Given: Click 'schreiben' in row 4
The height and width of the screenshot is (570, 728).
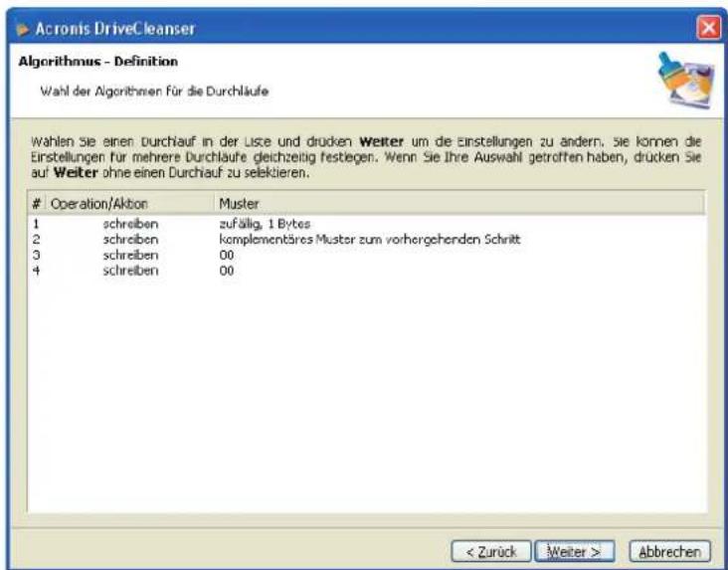Looking at the screenshot, I should click(x=130, y=271).
